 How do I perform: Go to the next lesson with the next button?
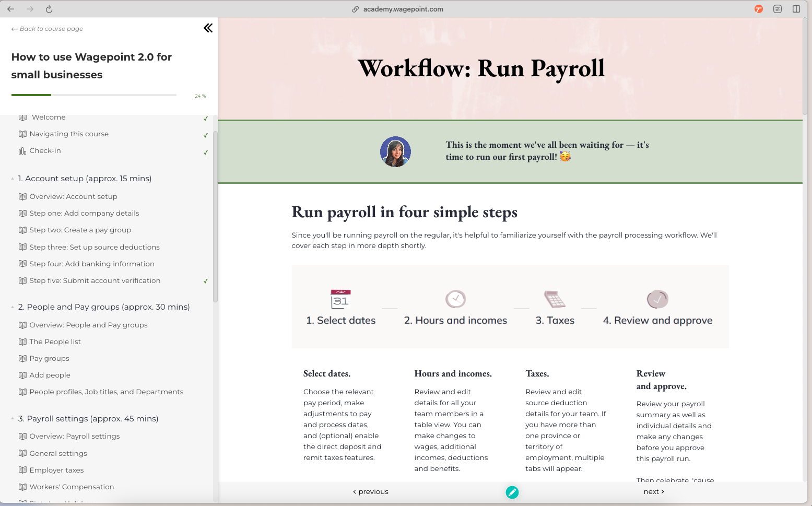pyautogui.click(x=654, y=491)
